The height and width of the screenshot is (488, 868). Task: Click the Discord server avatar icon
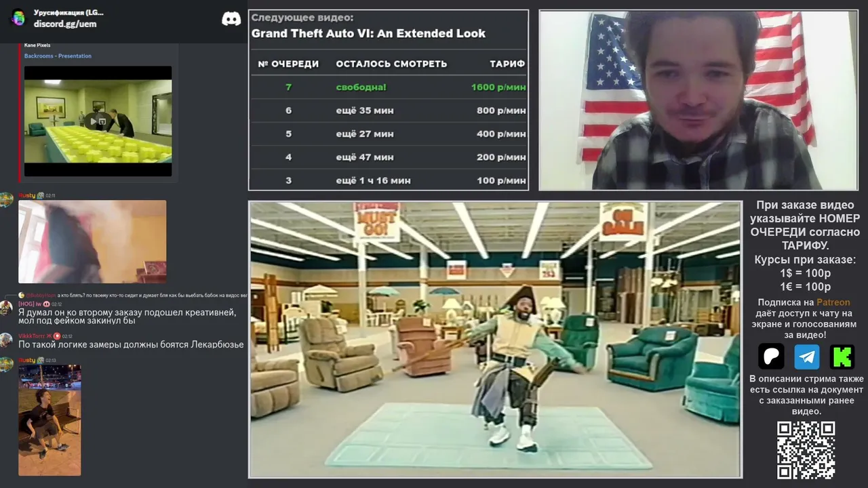(x=18, y=18)
